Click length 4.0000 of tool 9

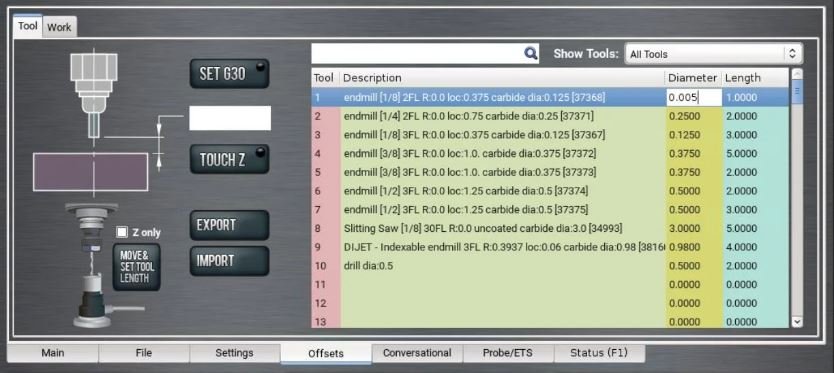click(x=756, y=247)
